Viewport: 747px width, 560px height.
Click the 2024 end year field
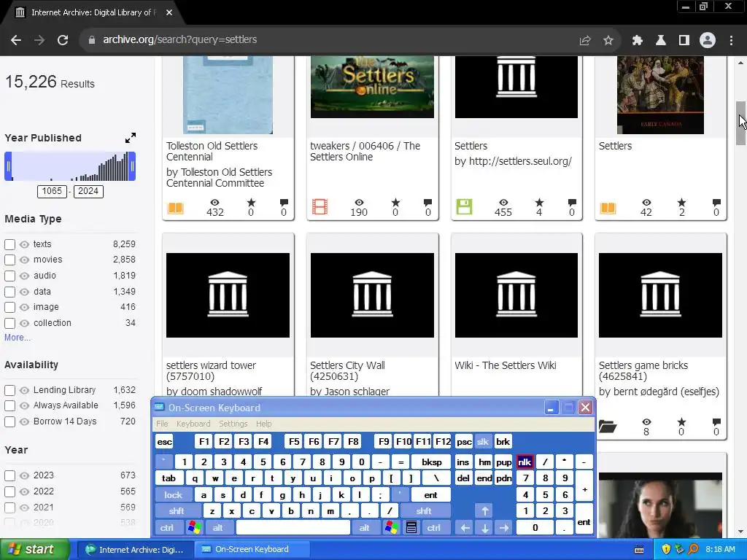(88, 191)
